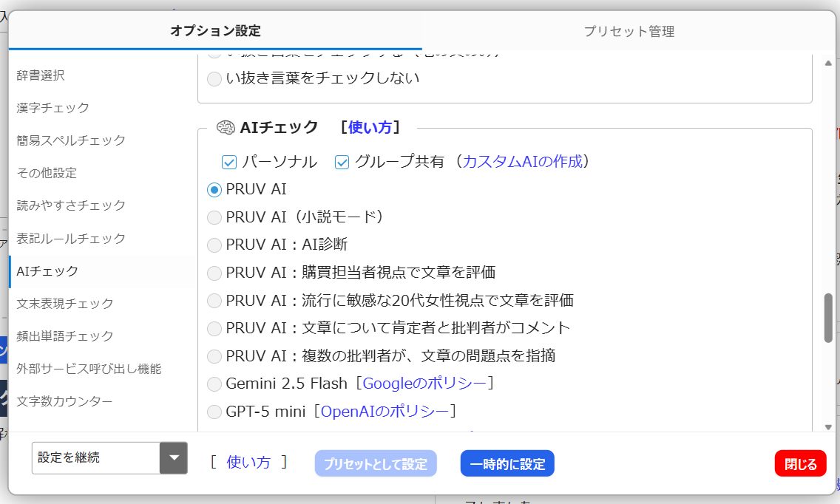Viewport: 840px width, 504px height.
Task: Uncheck the グループ共有 checkbox
Action: pos(342,162)
